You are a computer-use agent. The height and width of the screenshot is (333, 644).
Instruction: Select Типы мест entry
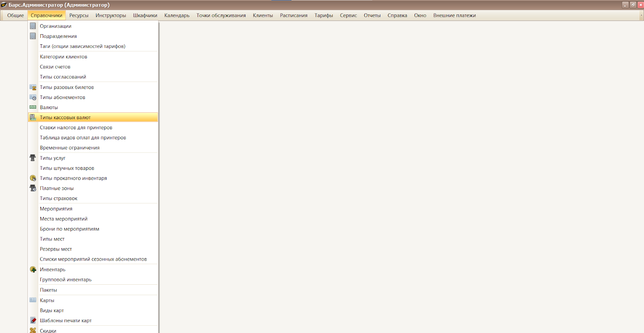point(93,239)
